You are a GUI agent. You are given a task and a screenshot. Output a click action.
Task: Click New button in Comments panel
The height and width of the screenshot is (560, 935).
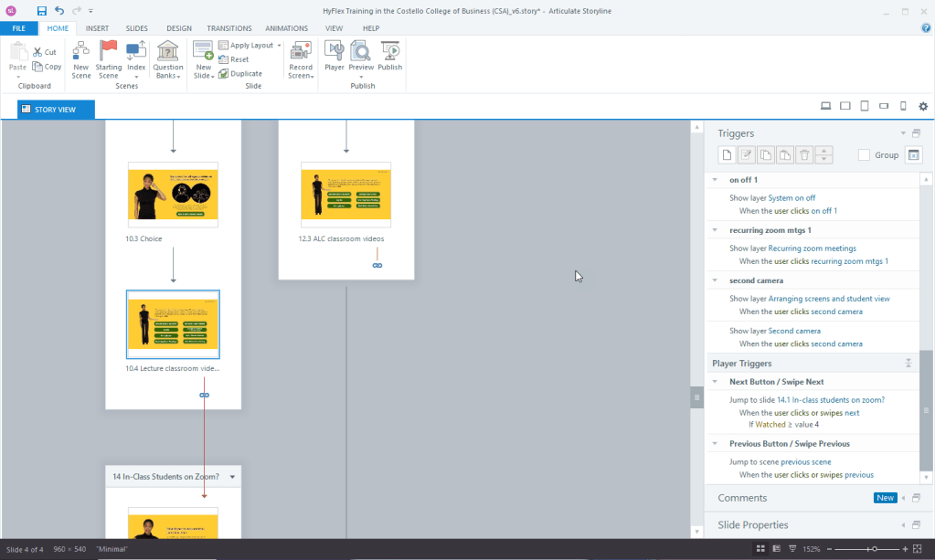[885, 498]
